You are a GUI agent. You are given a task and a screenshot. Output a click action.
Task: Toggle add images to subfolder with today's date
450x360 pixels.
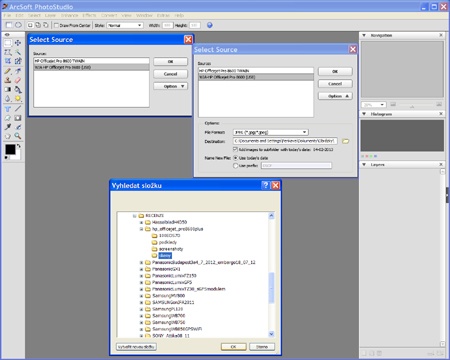point(235,149)
